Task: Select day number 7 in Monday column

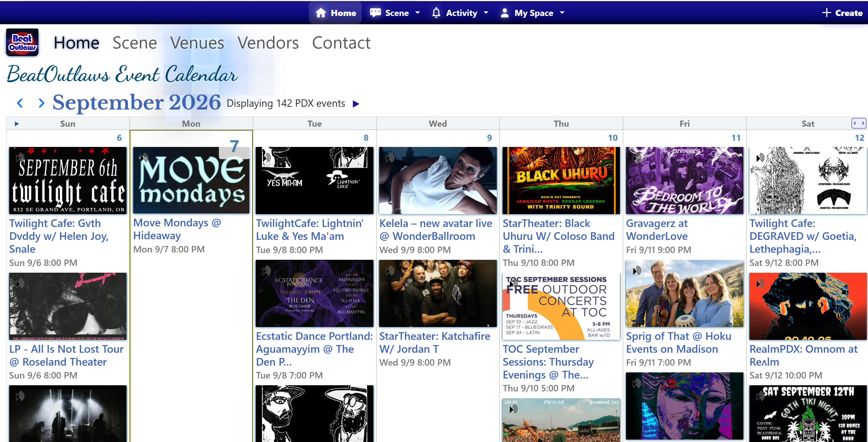Action: coord(234,146)
